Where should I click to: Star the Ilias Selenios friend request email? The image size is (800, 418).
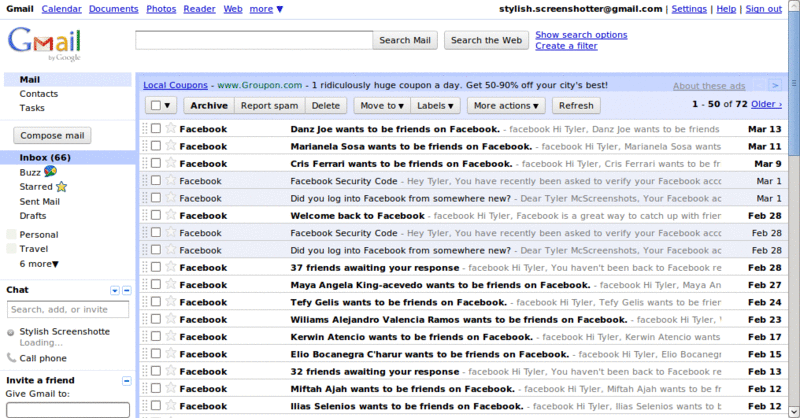coord(171,406)
